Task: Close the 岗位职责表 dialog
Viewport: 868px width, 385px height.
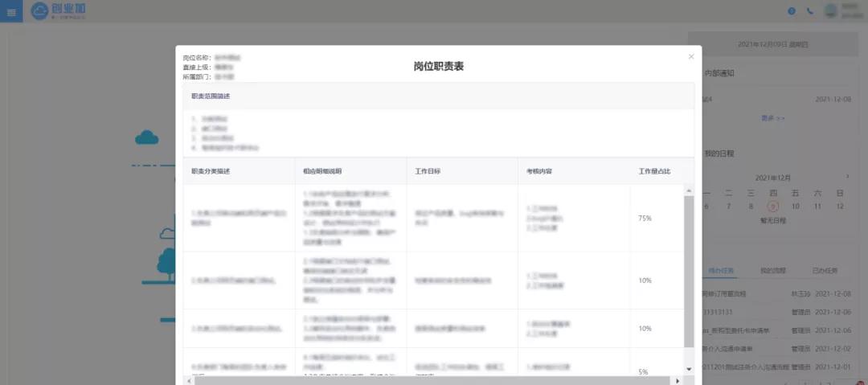Action: (690, 57)
